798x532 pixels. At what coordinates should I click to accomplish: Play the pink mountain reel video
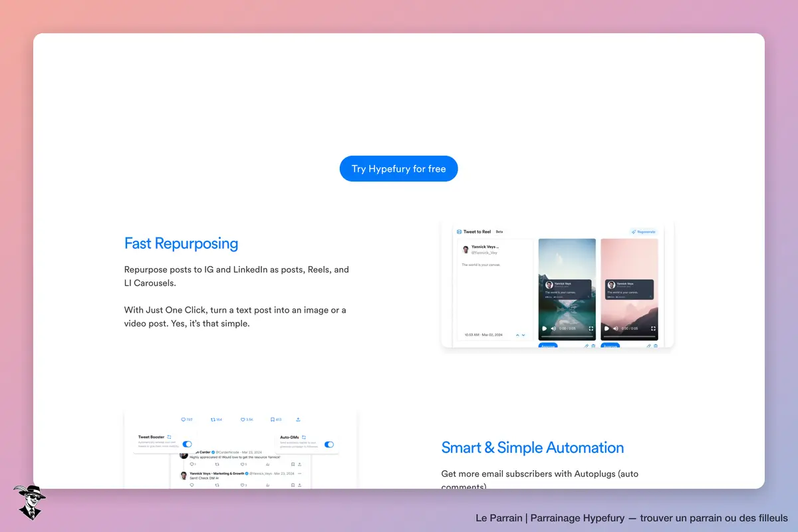606,329
